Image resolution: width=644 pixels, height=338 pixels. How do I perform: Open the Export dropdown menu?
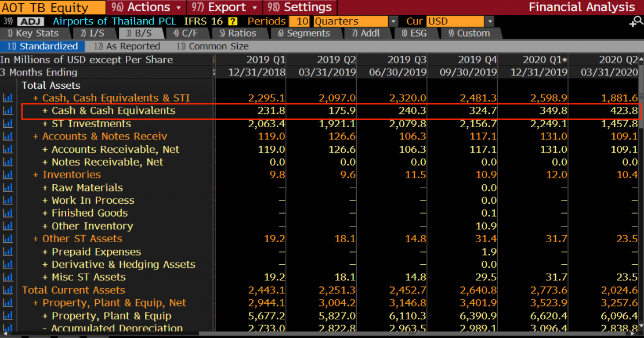[226, 8]
